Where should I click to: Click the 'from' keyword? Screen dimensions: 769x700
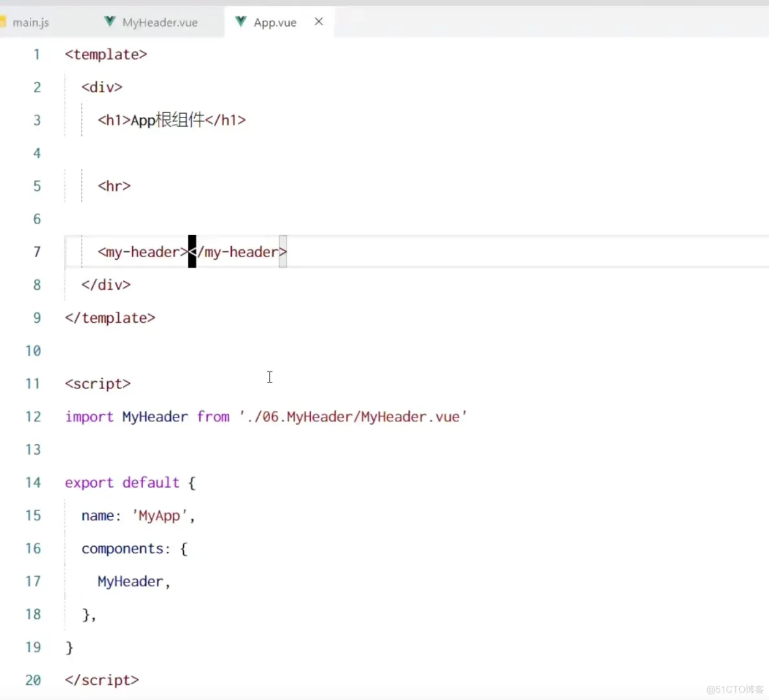click(213, 417)
